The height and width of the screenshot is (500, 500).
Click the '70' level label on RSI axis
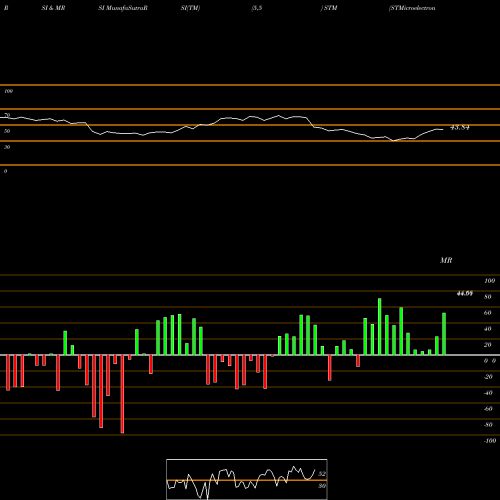click(x=7, y=115)
